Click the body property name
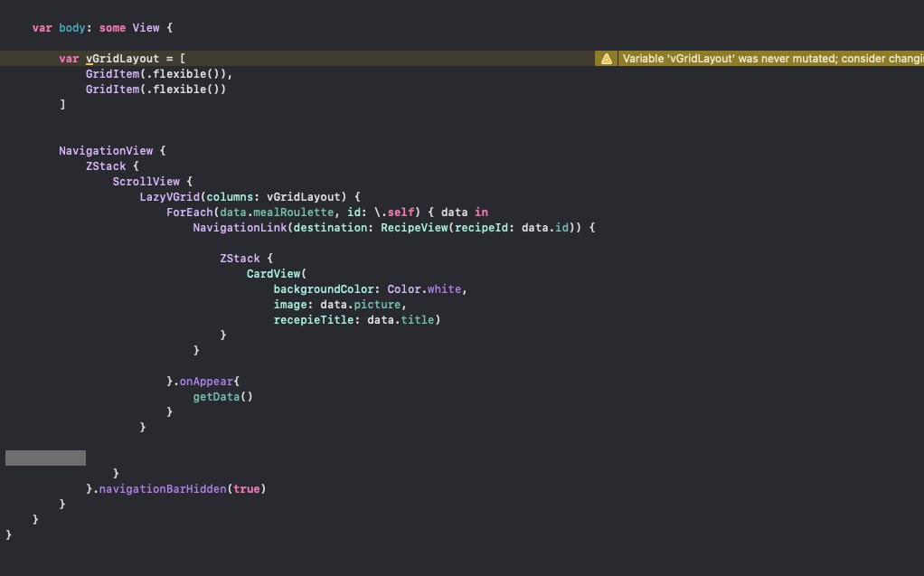The height and width of the screenshot is (576, 924). coord(72,28)
